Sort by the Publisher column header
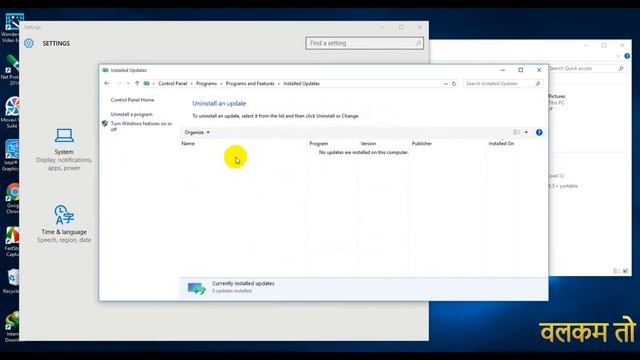Screen dimensions: 640x360 pyautogui.click(x=422, y=144)
